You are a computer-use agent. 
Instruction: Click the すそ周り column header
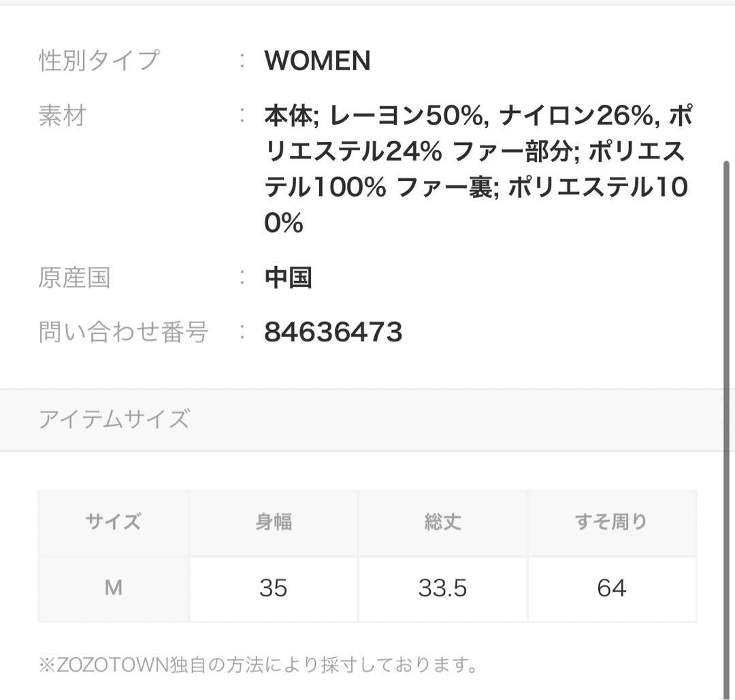pyautogui.click(x=611, y=522)
